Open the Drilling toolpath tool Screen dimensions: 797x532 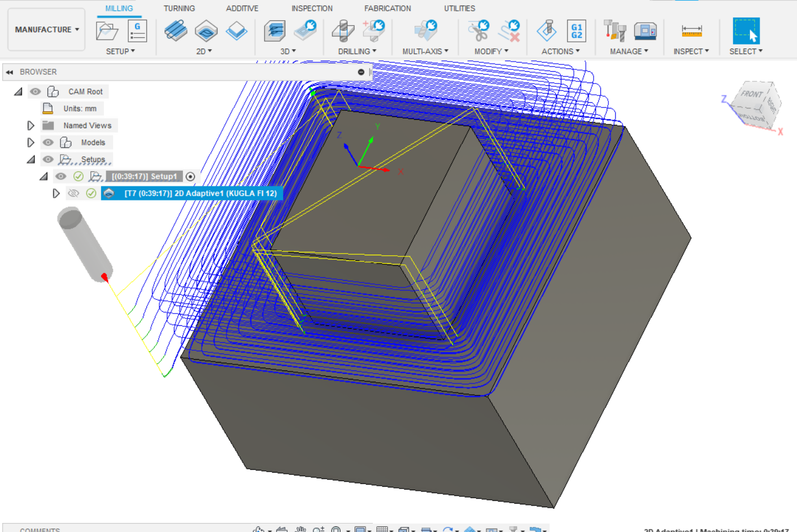pyautogui.click(x=343, y=29)
